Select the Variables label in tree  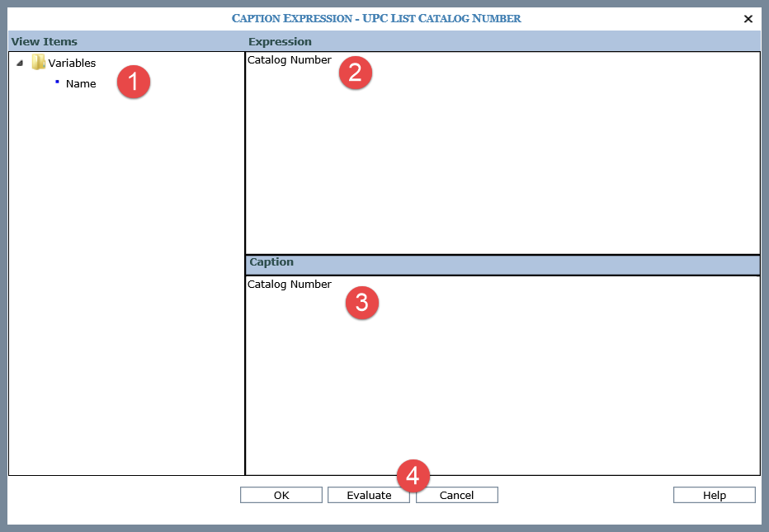point(72,64)
